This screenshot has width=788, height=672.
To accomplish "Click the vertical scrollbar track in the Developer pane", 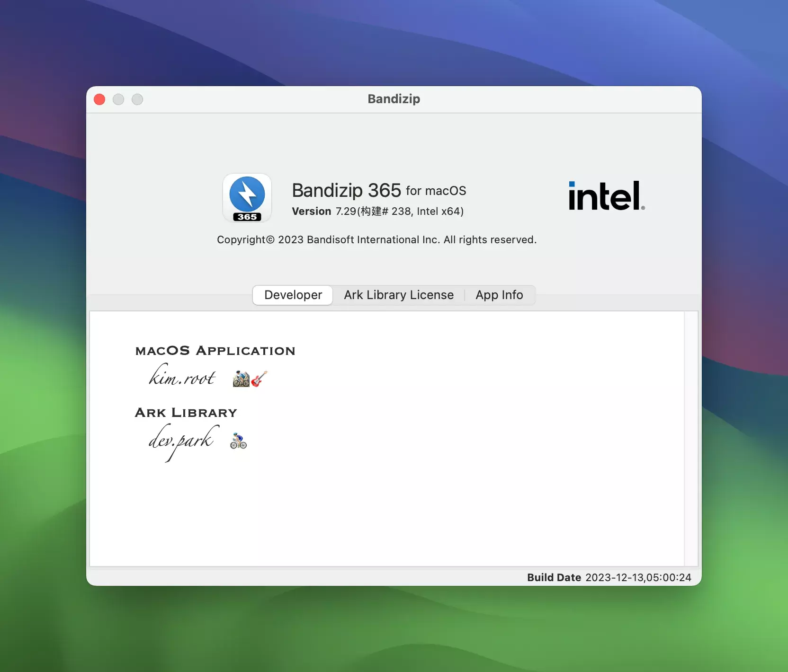I will tap(691, 438).
